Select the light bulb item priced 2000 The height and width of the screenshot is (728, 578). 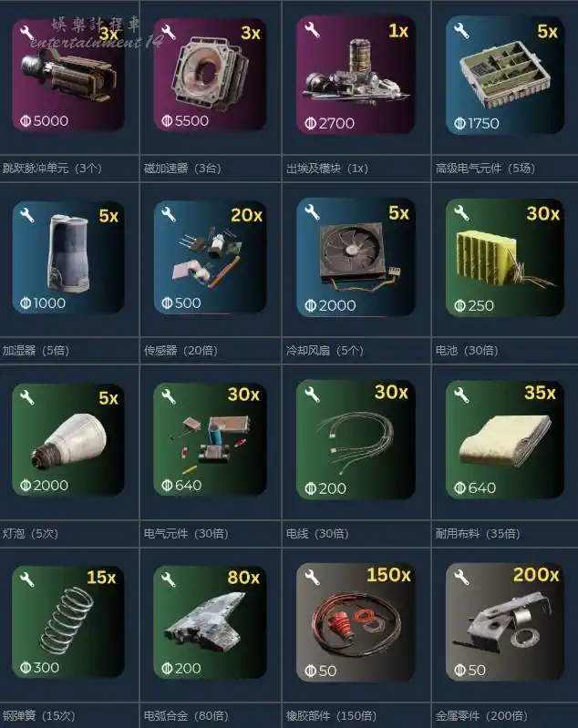tap(67, 439)
